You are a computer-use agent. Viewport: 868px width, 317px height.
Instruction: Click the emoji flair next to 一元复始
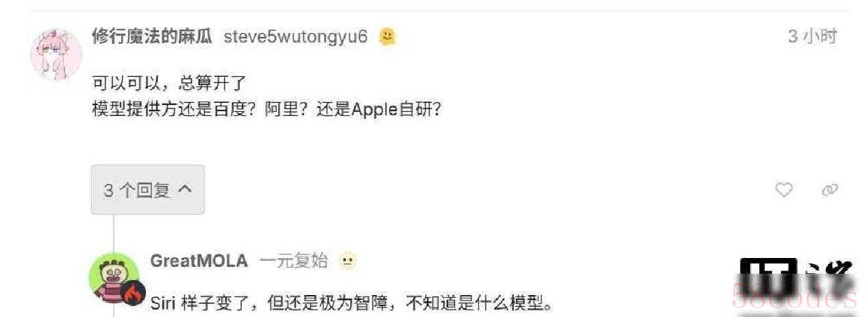348,261
